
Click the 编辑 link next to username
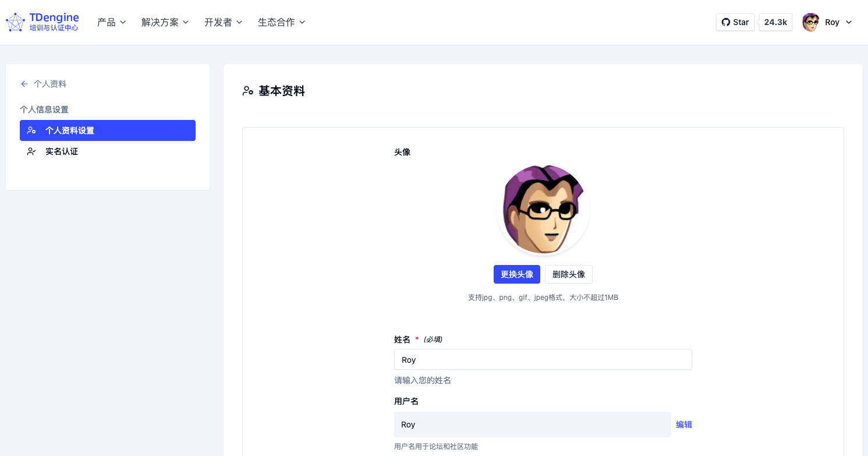coord(683,425)
